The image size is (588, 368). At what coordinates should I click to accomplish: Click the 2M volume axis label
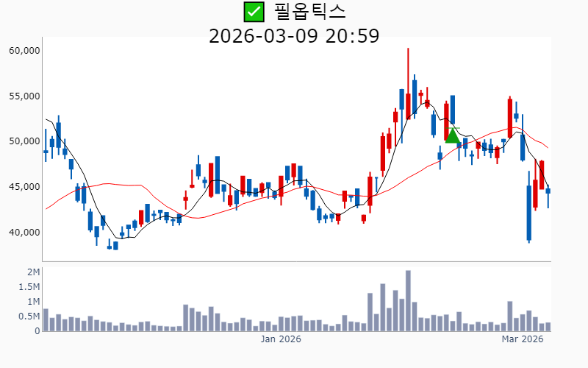[x=33, y=272]
